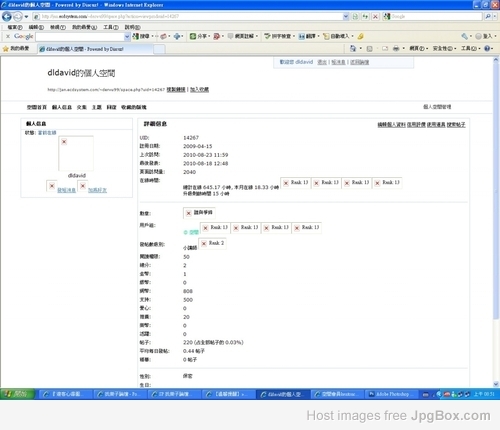Click the blue Help question mark icon
Image resolution: width=500 pixels, height=430 pixels.
pos(487,49)
